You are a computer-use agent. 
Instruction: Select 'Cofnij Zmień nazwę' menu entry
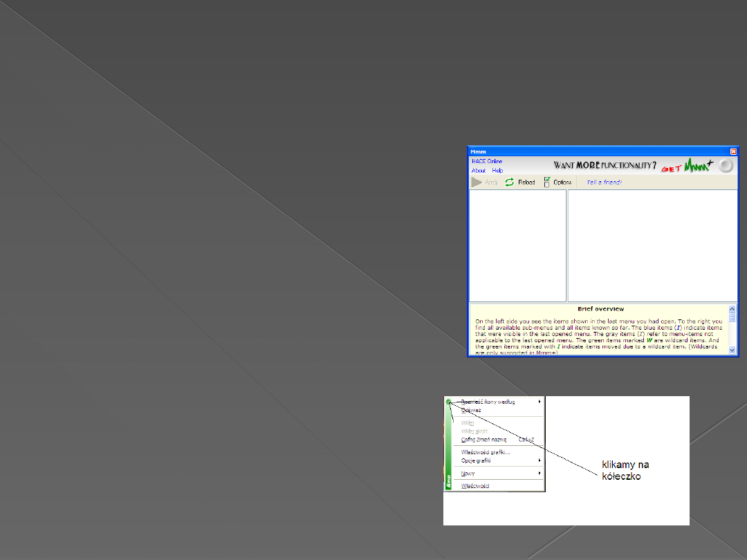484,439
